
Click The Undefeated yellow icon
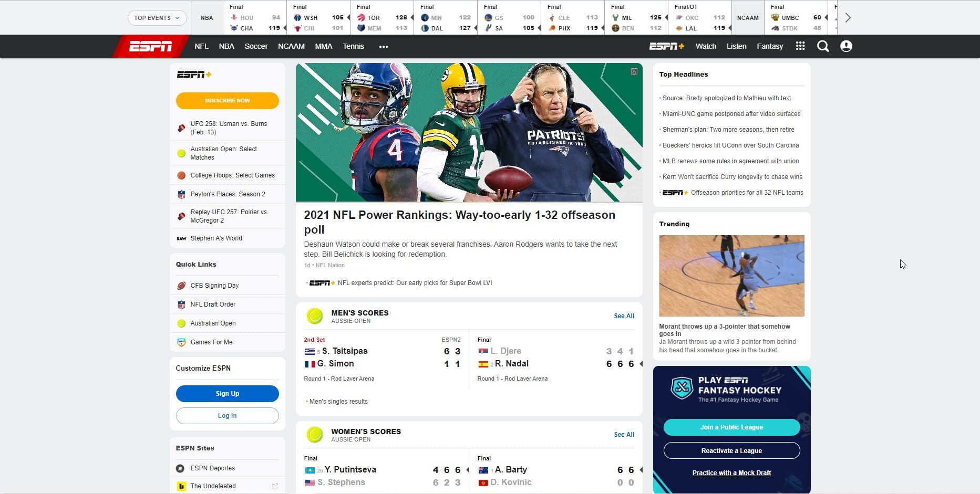pos(181,486)
